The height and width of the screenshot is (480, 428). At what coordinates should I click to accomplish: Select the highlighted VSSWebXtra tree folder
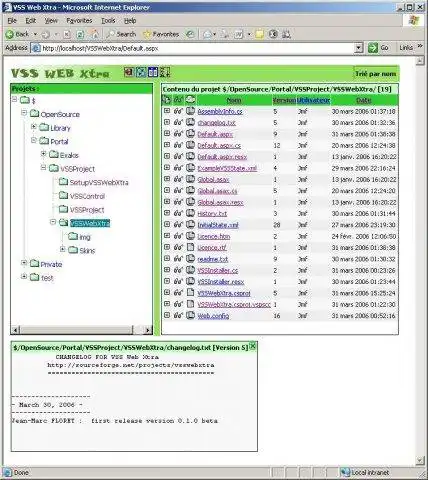(x=90, y=223)
